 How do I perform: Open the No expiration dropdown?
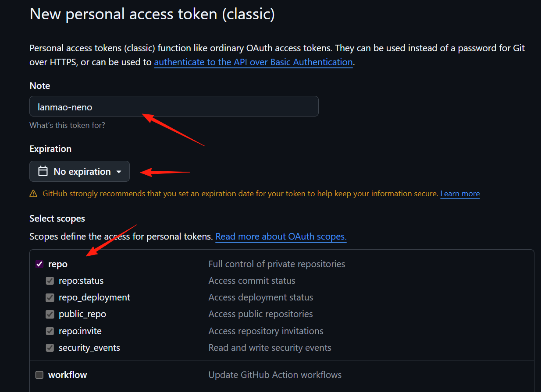(79, 171)
